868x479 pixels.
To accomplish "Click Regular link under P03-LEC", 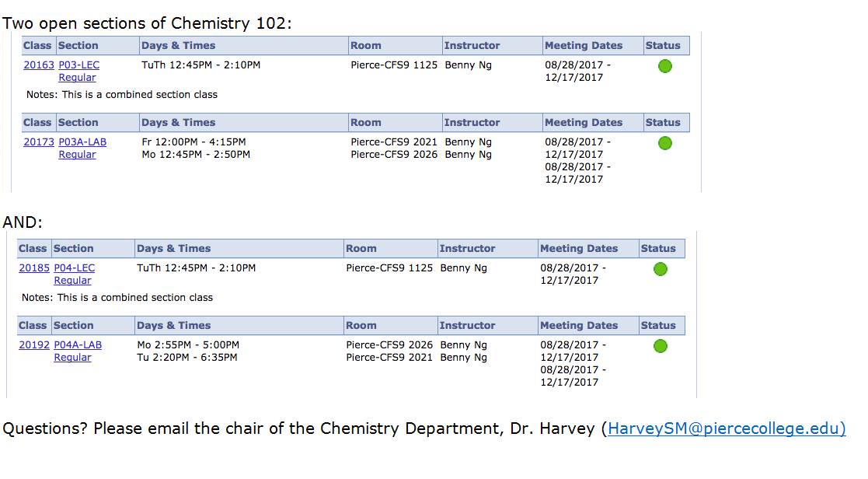I will click(x=78, y=78).
